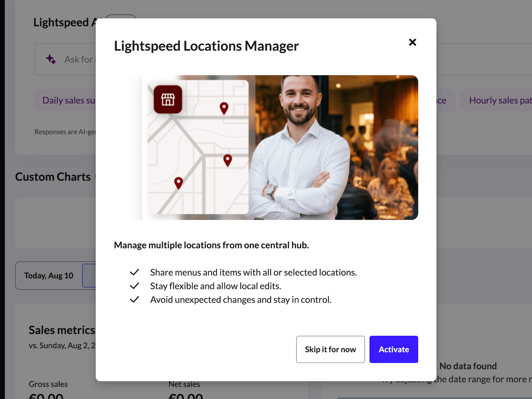Click the AI sparkle icon in the background
The width and height of the screenshot is (532, 399).
point(51,59)
